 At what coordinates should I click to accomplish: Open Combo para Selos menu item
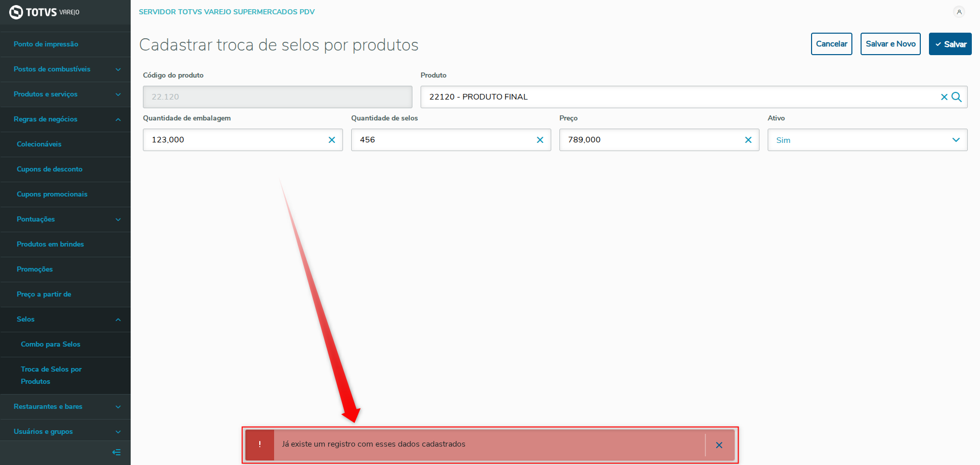tap(51, 345)
